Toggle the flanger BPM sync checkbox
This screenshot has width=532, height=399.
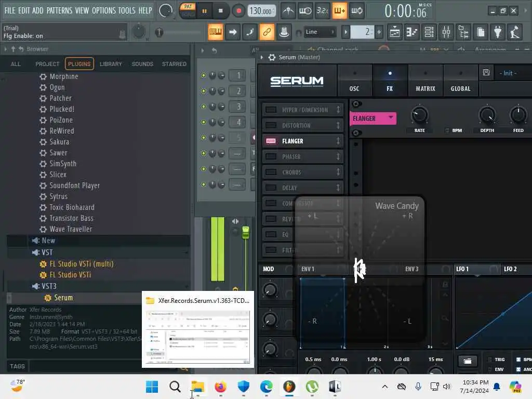(x=447, y=130)
